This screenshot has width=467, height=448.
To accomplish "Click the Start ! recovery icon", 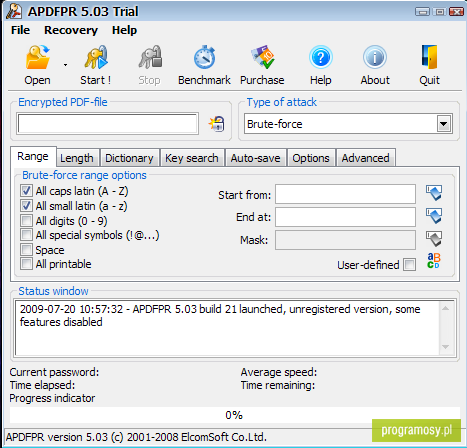I will click(96, 57).
